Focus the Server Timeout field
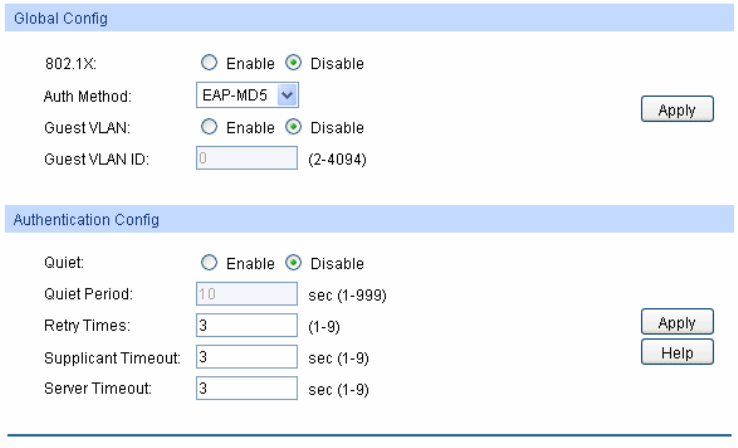This screenshot has height=448, width=738. point(247,388)
